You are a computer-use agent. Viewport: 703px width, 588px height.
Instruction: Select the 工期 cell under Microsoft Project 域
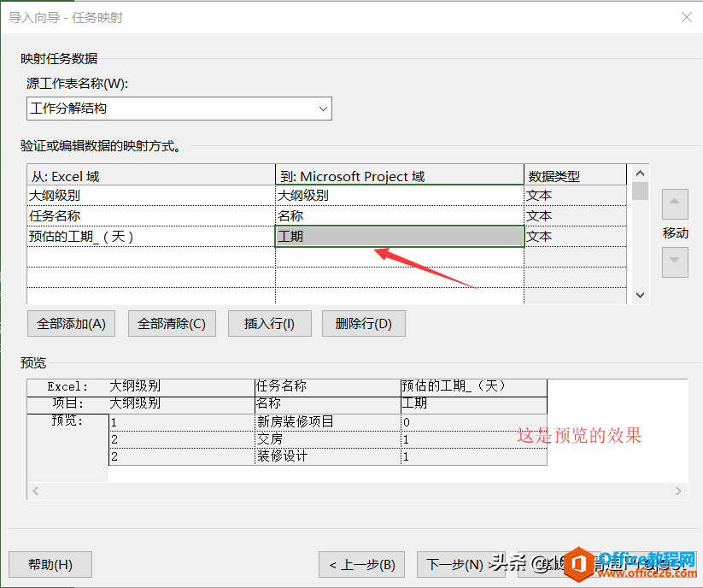[397, 236]
